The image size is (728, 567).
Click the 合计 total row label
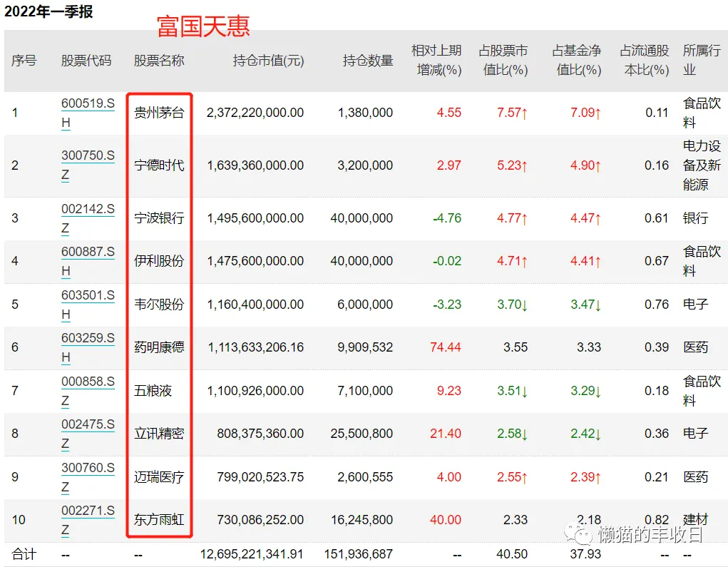[x=24, y=554]
